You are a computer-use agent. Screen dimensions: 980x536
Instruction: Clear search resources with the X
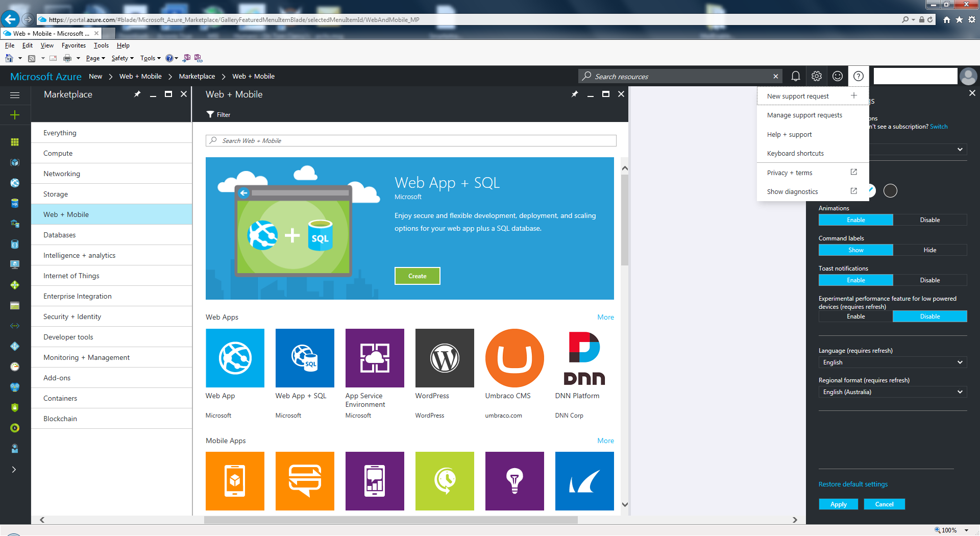[x=776, y=76]
